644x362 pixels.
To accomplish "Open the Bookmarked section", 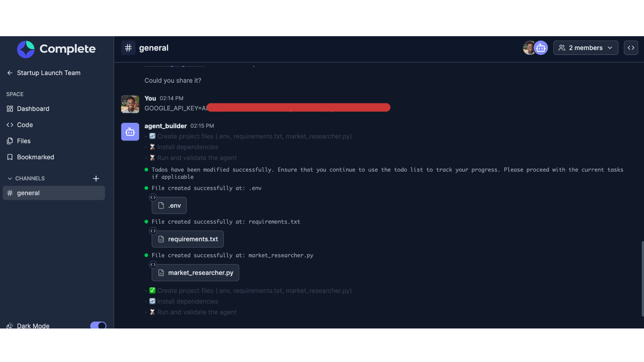I will tap(35, 157).
